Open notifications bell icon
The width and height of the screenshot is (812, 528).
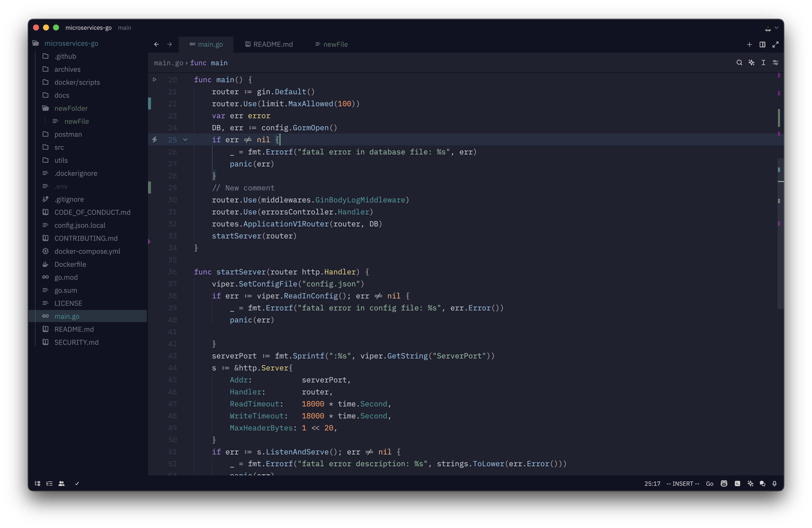click(x=774, y=483)
